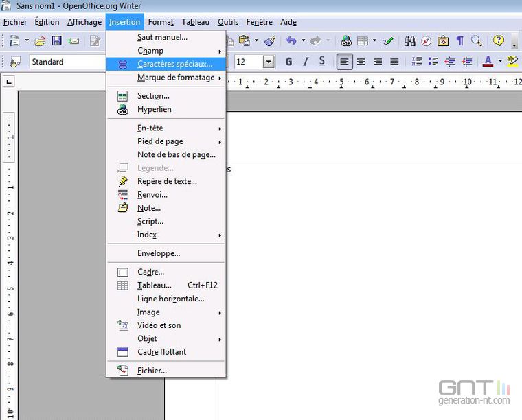Click the Edit document icon
Screen dimensions: 522x420
(95, 41)
